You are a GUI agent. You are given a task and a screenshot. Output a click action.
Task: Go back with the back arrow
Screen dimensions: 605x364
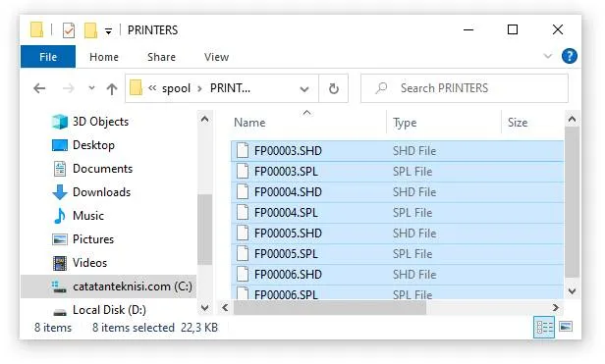[x=39, y=88]
